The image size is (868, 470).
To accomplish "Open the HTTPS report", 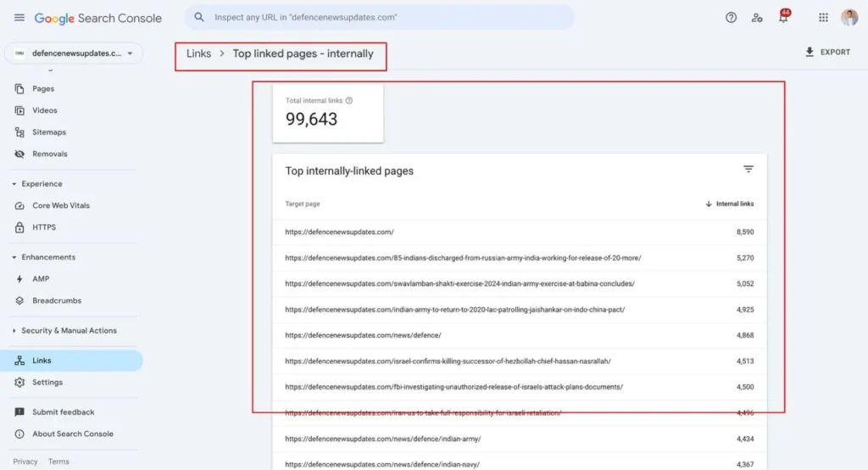I will (44, 227).
